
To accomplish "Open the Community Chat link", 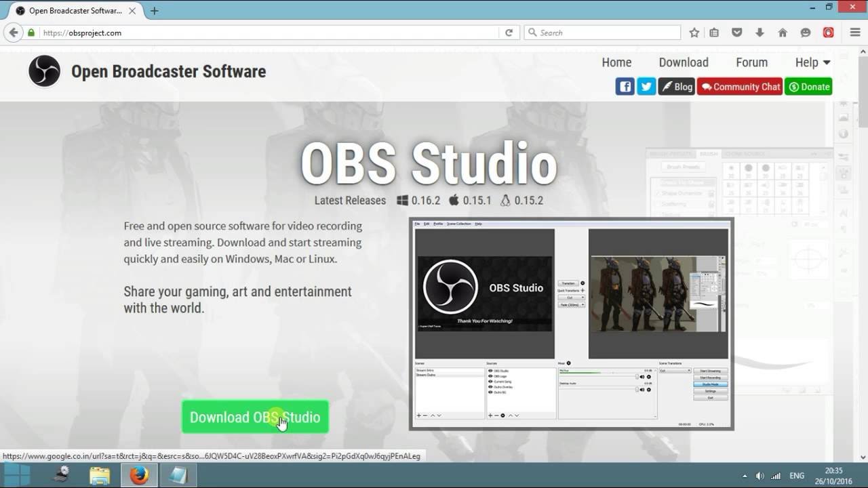I will [x=740, y=87].
